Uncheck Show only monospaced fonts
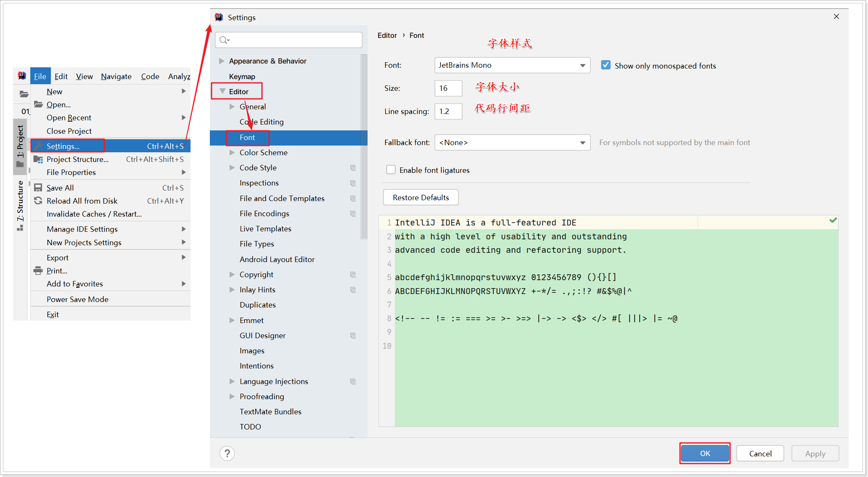Image resolution: width=868 pixels, height=477 pixels. pyautogui.click(x=606, y=65)
